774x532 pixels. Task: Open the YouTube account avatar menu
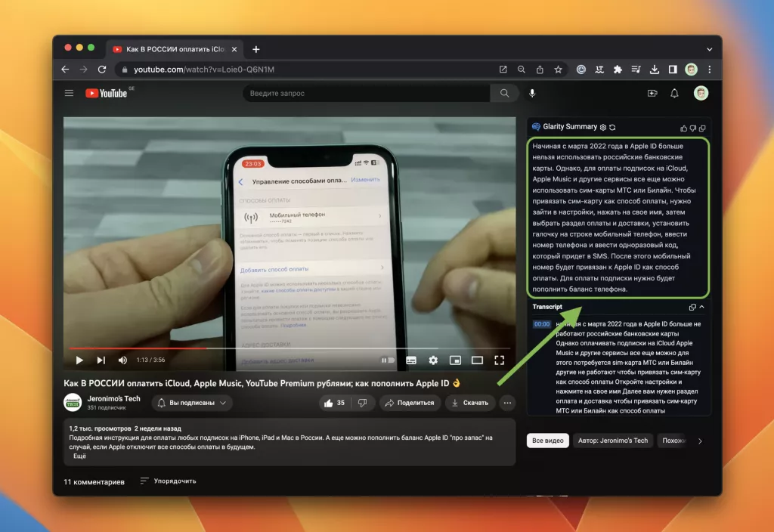pyautogui.click(x=701, y=93)
